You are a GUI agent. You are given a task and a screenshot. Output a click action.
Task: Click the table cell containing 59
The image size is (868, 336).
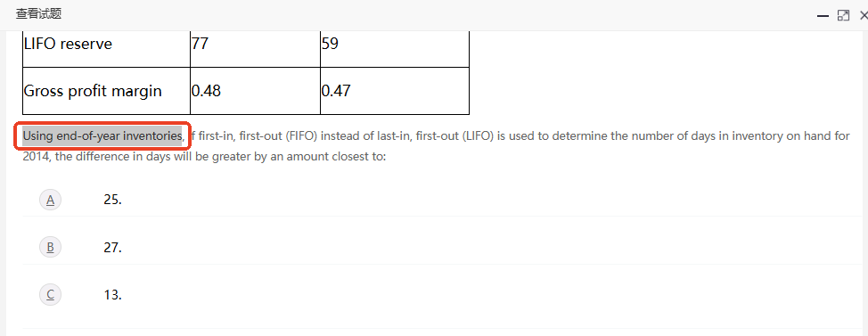coord(395,49)
